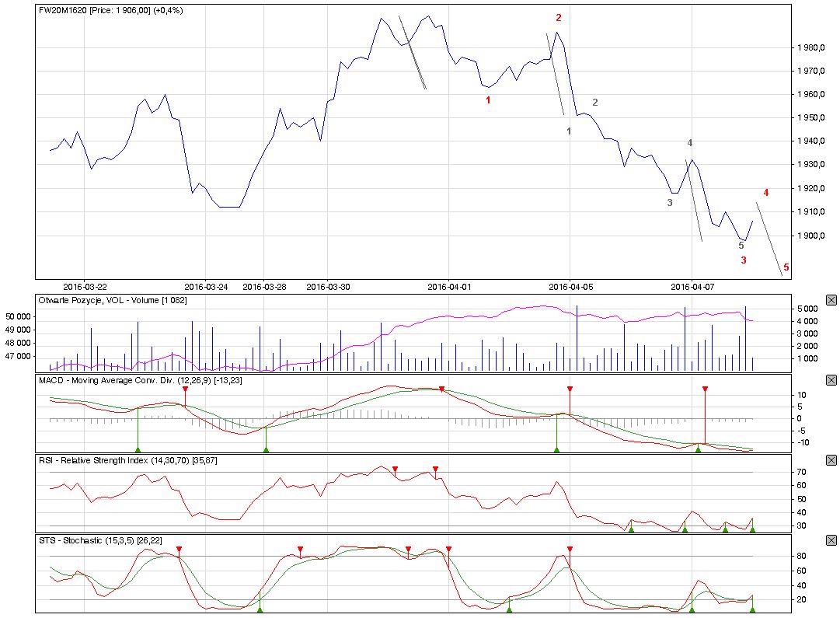
Task: Click the 2016-03-30 date label
Action: [x=328, y=287]
